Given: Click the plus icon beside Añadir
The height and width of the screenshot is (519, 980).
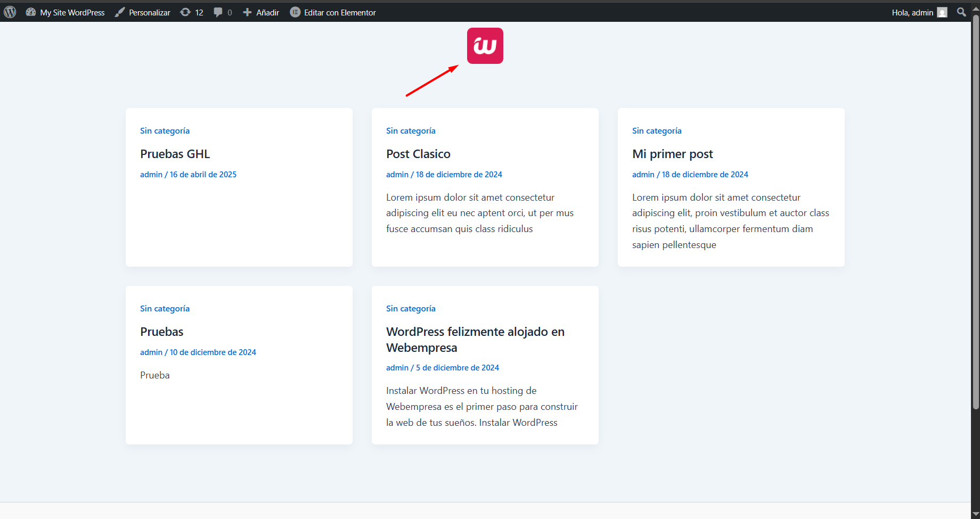Looking at the screenshot, I should tap(247, 12).
